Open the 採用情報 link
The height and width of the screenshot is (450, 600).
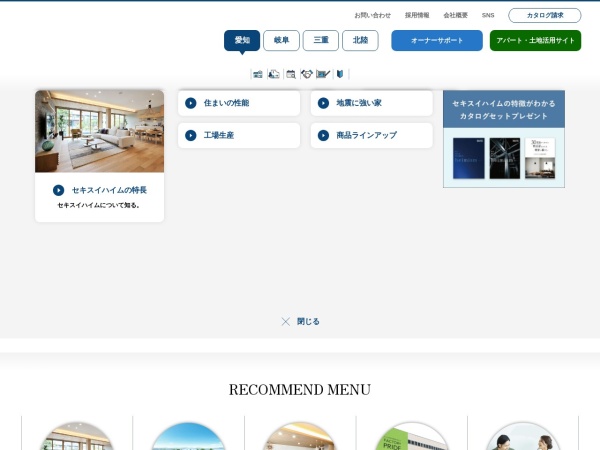click(417, 15)
